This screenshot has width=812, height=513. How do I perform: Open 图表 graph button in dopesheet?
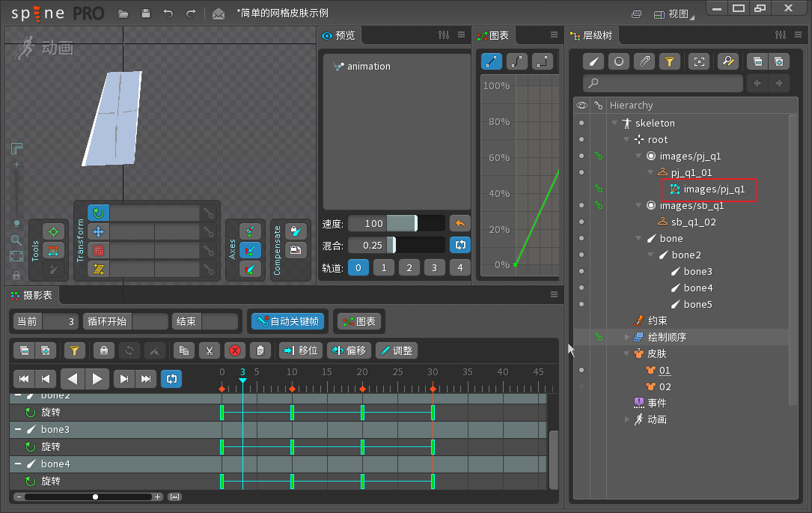tap(359, 322)
